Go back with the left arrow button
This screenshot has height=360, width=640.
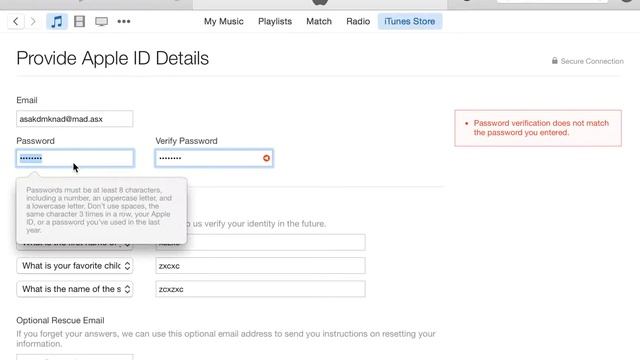(16, 21)
